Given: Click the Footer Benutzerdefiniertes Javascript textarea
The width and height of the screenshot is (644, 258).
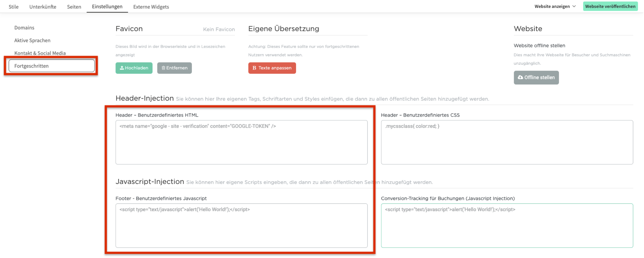Looking at the screenshot, I should coord(241,226).
